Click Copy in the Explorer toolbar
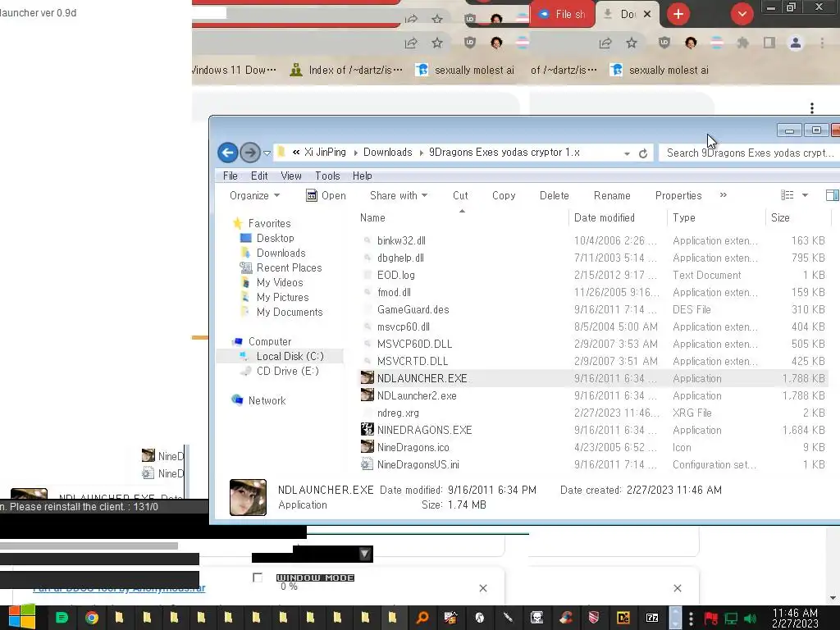Viewport: 840px width, 630px height. (504, 195)
